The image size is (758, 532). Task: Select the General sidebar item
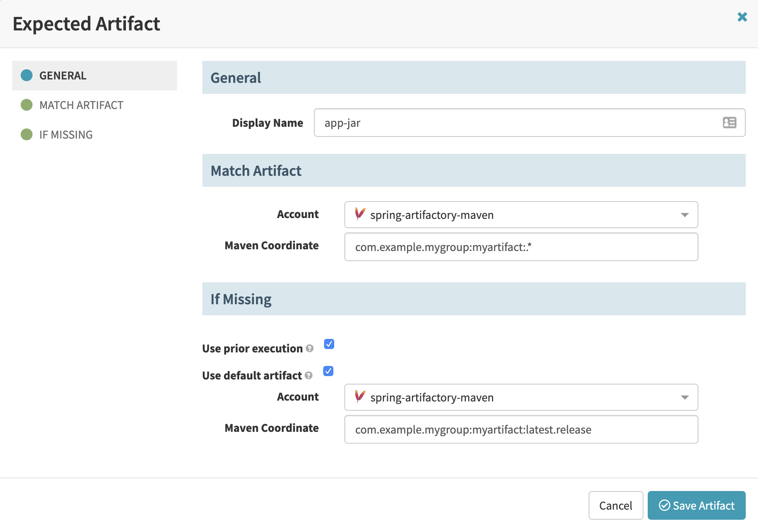coord(63,76)
